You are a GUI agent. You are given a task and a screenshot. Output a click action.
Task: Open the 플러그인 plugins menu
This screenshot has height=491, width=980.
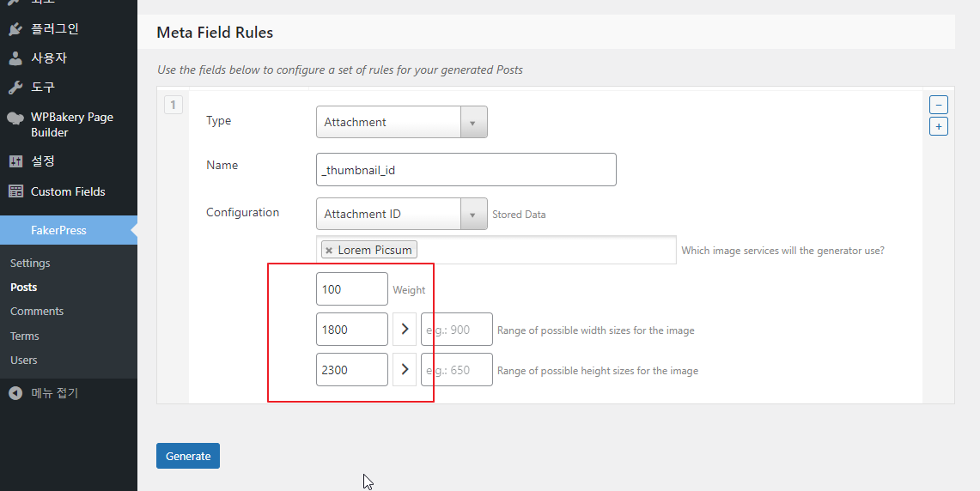pos(54,28)
